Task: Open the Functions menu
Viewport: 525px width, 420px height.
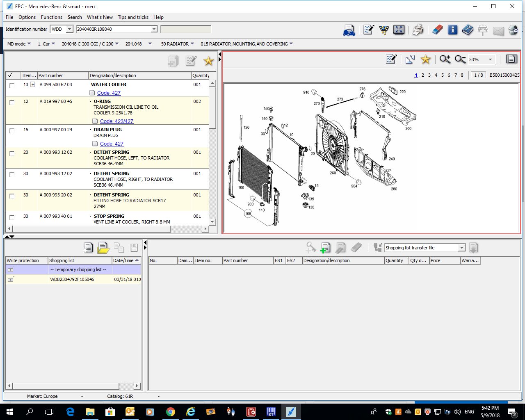Action: coord(52,17)
